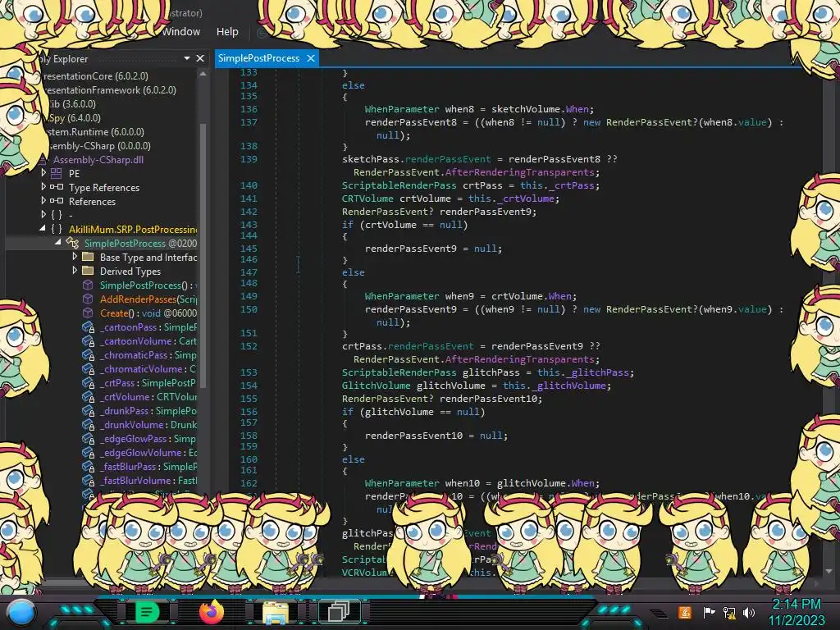Collapse the AkilliMum.SRP.PostProcessing namespace
Viewport: 840px width, 630px height.
click(43, 228)
